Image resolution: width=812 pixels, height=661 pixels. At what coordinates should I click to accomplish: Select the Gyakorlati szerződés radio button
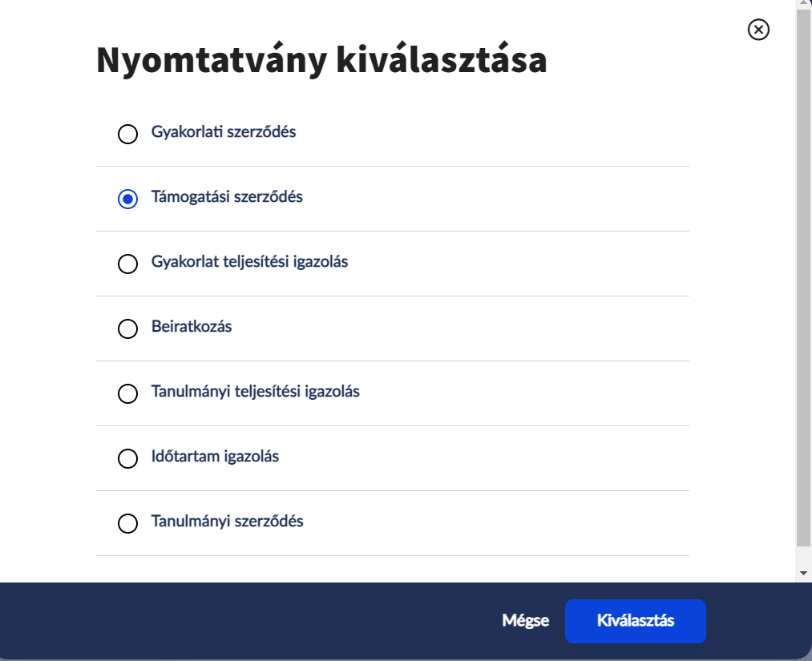127,134
